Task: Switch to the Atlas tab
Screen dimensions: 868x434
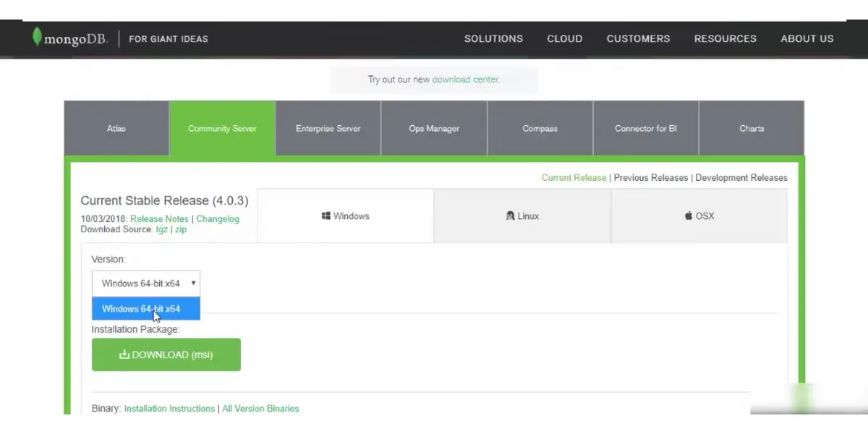Action: coord(116,129)
